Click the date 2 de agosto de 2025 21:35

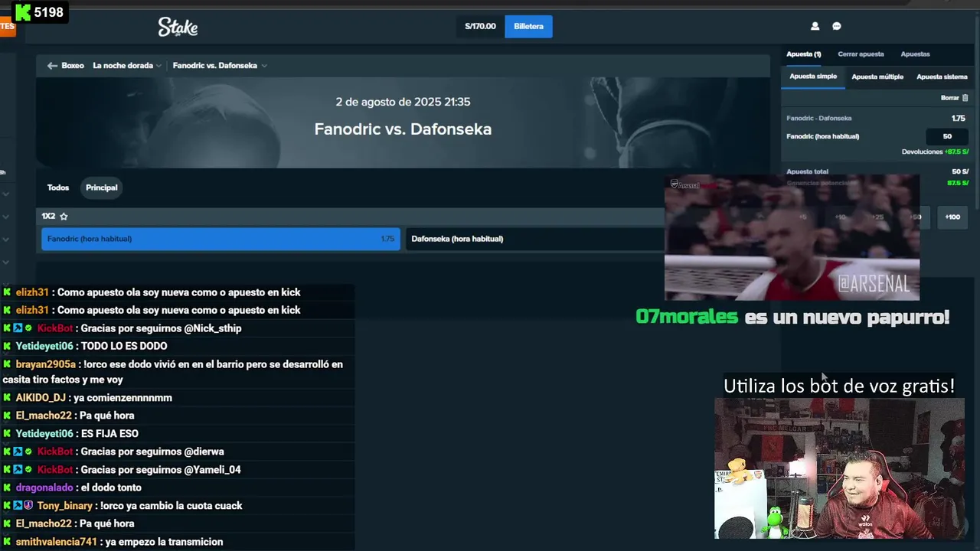403,102
